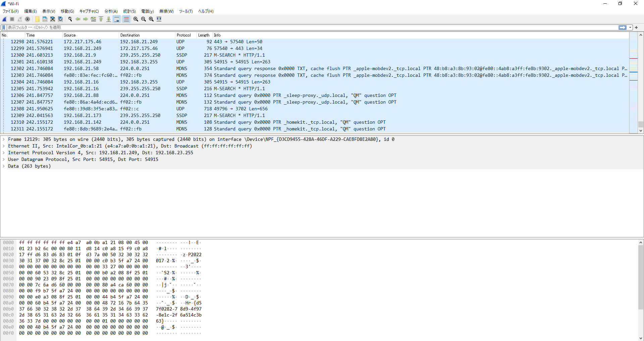
Task: Zoom in on the packet list text
Action: [136, 19]
